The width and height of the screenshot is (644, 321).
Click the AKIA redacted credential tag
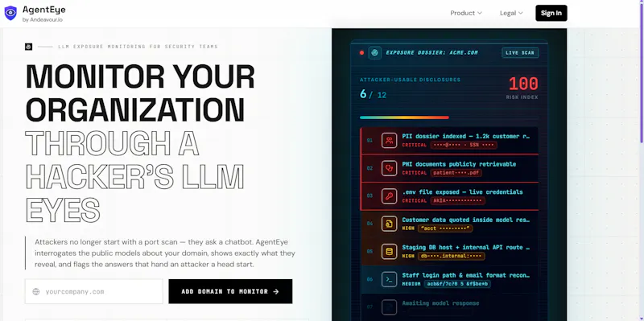pos(457,201)
